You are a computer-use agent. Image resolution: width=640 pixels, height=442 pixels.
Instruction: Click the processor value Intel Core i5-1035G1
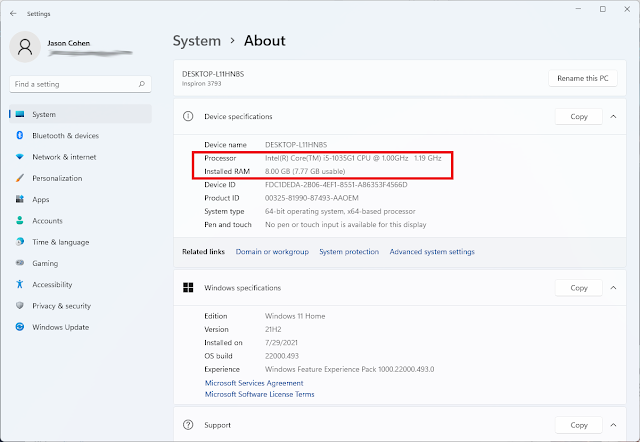click(x=353, y=158)
